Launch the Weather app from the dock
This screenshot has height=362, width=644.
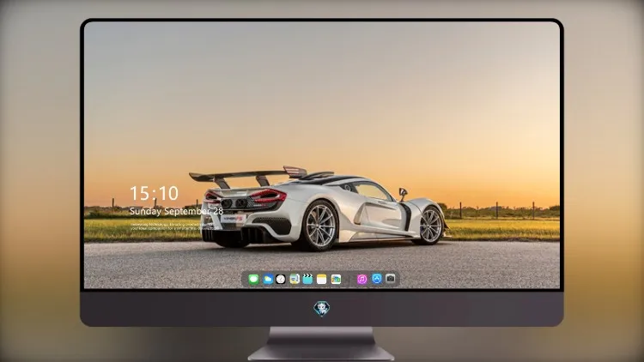268,280
